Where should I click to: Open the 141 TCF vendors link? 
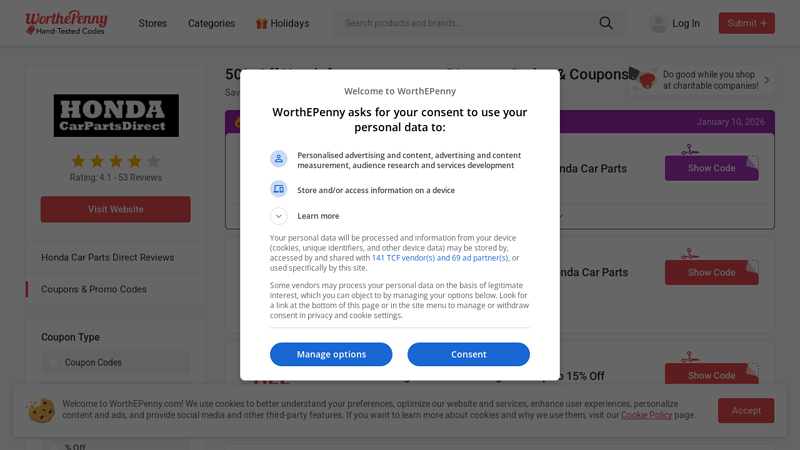pyautogui.click(x=440, y=258)
